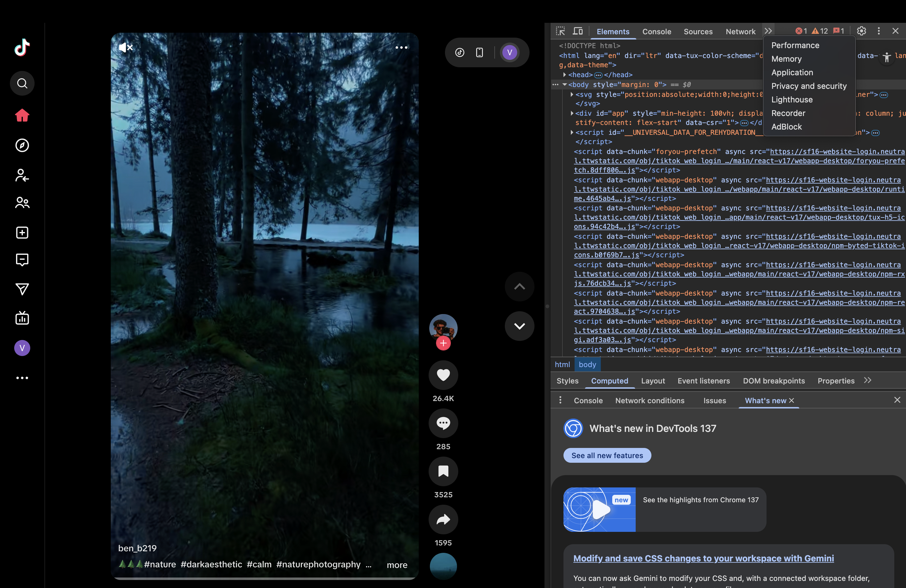Open the LIVE sidebar icon
Viewport: 906px width, 588px height.
tap(22, 318)
